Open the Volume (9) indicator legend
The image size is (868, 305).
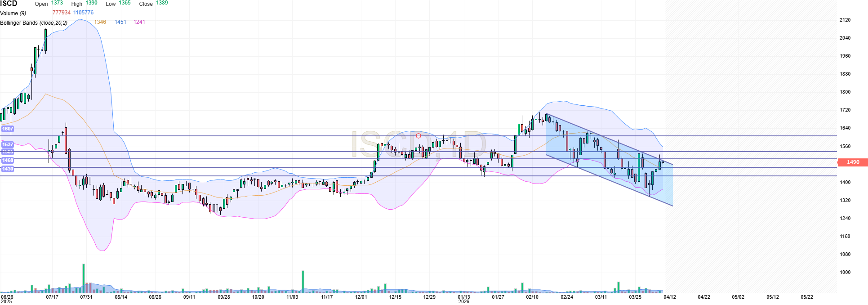point(13,13)
